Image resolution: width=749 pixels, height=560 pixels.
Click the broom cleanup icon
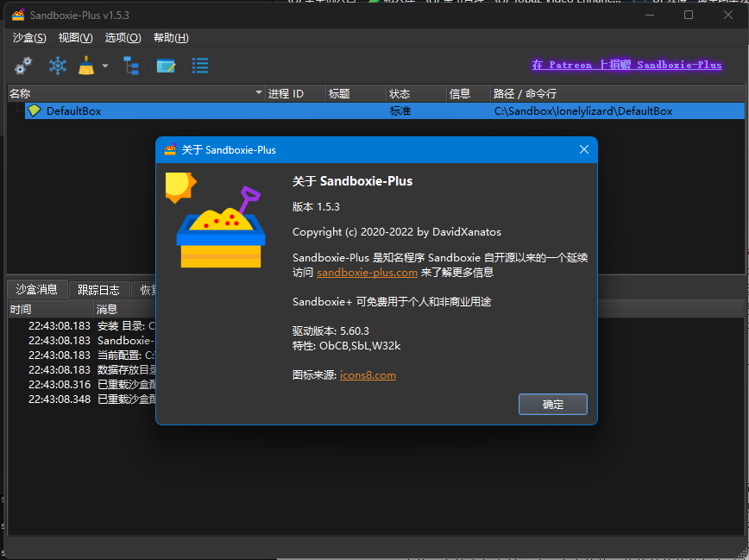(x=86, y=66)
